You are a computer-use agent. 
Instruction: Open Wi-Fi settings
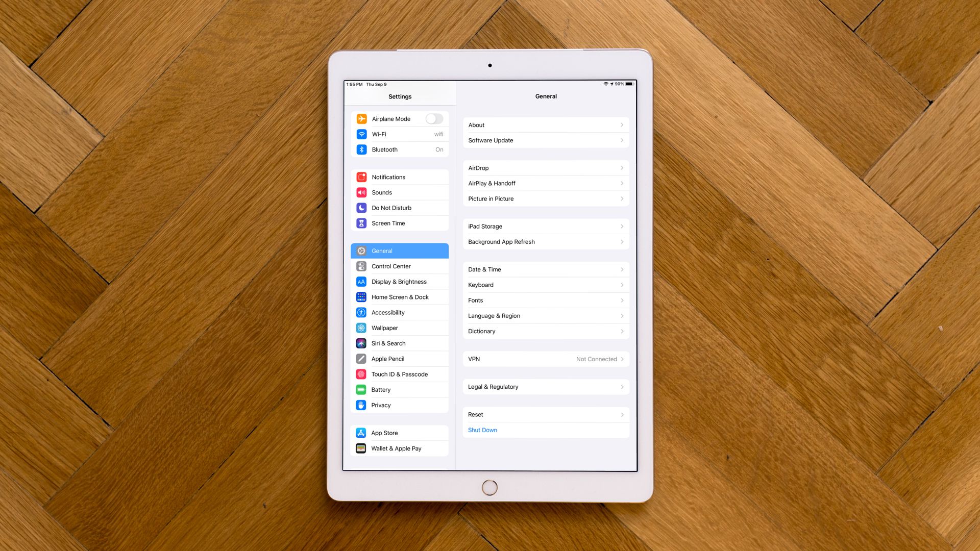[x=399, y=134]
